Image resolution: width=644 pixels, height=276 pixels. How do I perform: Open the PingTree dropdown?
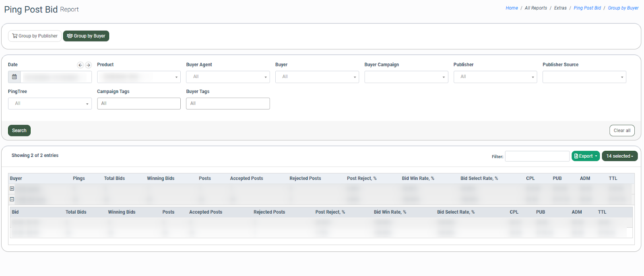(50, 103)
